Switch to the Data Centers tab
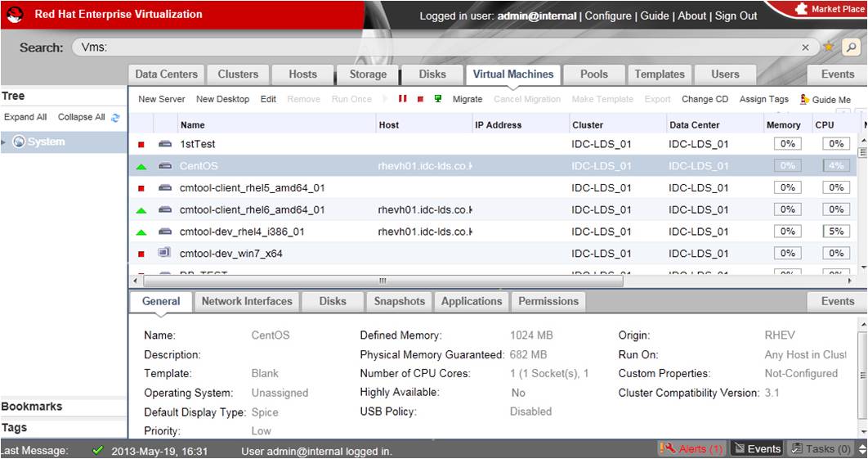 [x=166, y=74]
